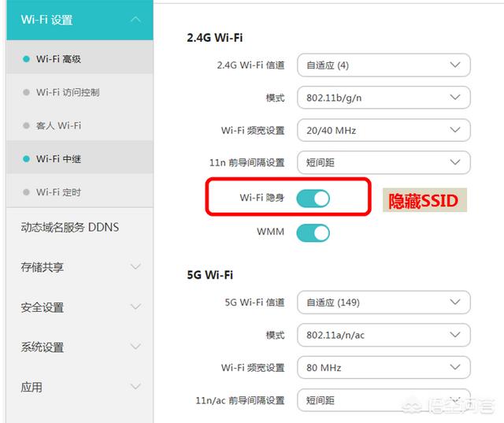Image resolution: width=504 pixels, height=423 pixels.
Task: Expand 系统设置 using its chevron arrow
Action: tap(135, 347)
